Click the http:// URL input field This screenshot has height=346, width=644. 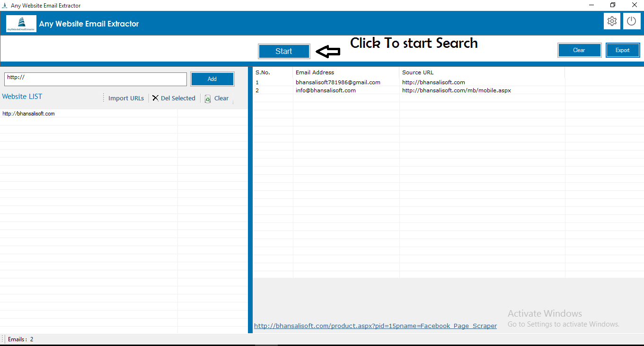click(x=96, y=79)
